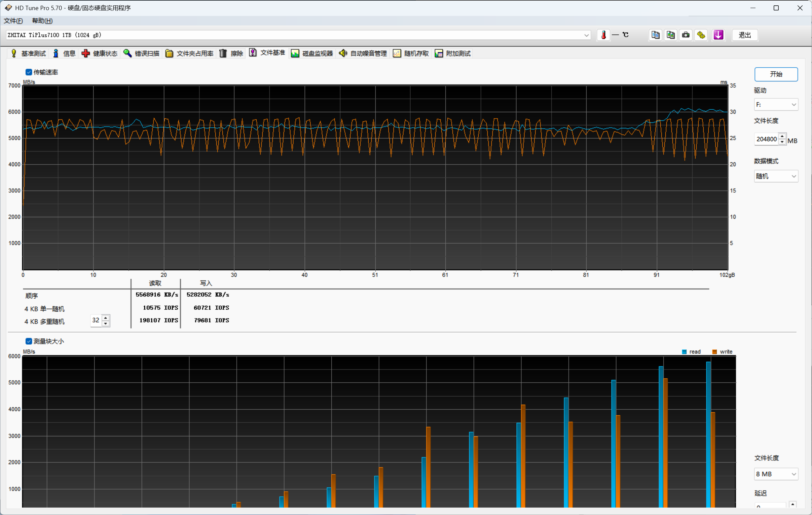Click the 198107 IOPS read value
The image size is (812, 515).
coord(158,320)
